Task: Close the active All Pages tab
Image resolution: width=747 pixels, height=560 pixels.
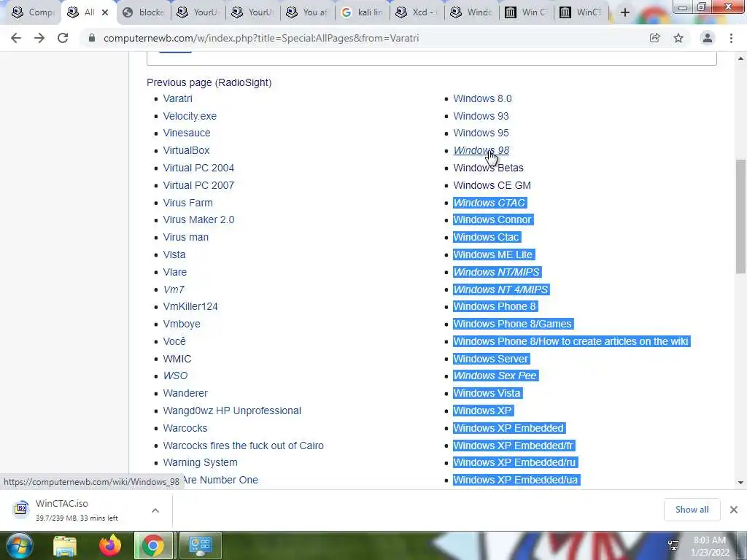Action: pos(105,12)
